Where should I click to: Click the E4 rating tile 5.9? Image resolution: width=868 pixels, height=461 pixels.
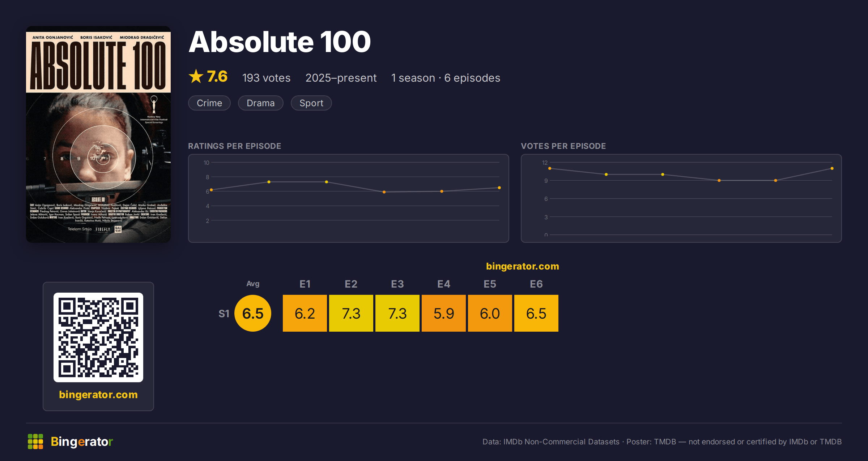[444, 313]
